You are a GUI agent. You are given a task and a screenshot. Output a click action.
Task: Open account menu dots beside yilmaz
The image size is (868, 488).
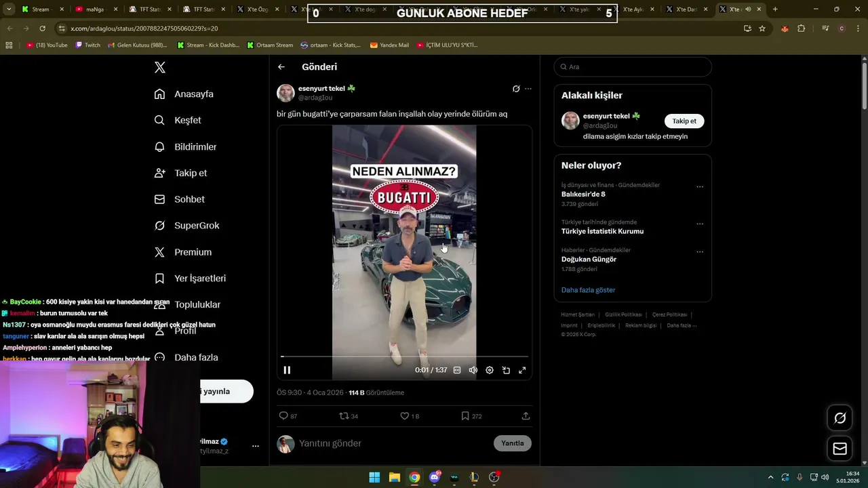coord(256,446)
